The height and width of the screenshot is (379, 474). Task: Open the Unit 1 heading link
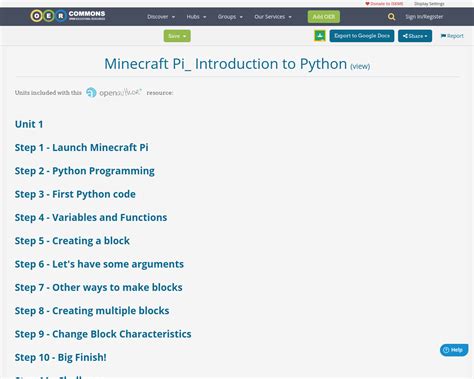click(29, 124)
